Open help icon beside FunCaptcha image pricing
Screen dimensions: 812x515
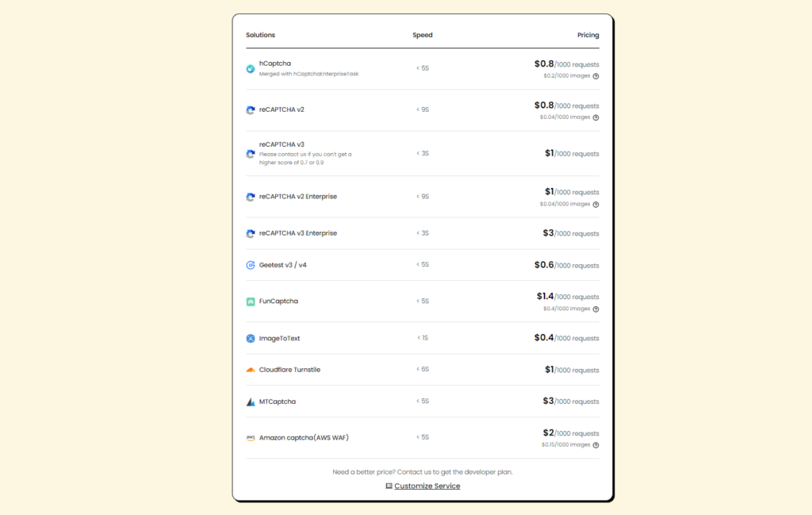point(596,309)
